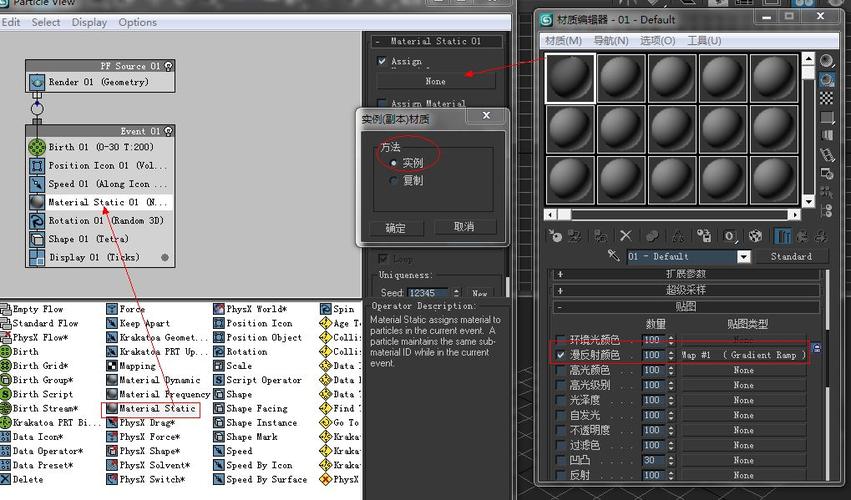Viewport: 851px width, 500px height.
Task: Select the 复制 radio option
Action: tap(395, 181)
